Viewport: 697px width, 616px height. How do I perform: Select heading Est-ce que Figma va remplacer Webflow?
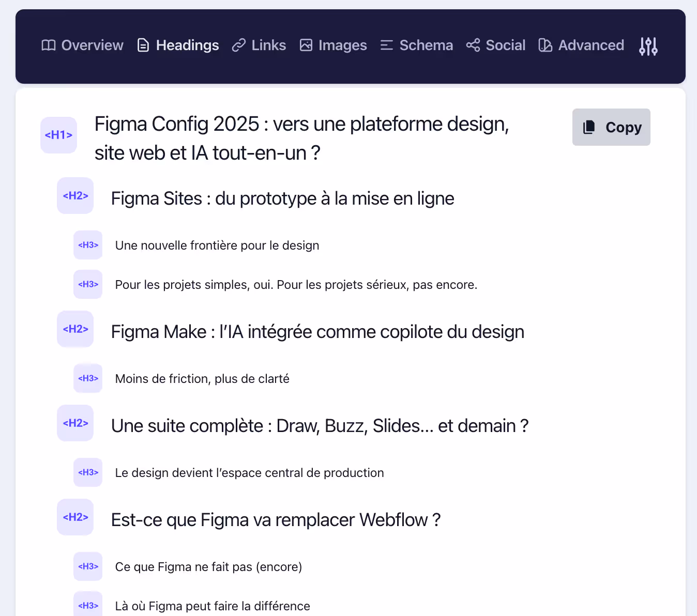coord(276,520)
